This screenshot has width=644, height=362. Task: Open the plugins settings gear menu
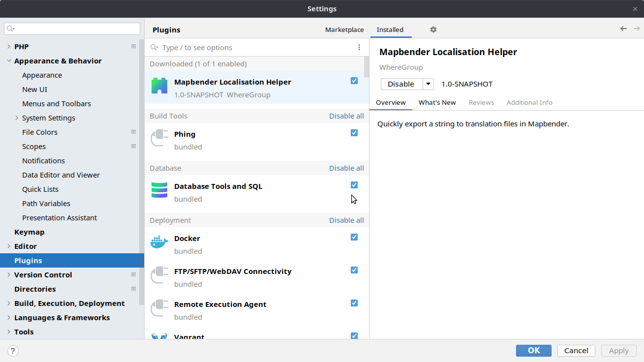(433, 30)
